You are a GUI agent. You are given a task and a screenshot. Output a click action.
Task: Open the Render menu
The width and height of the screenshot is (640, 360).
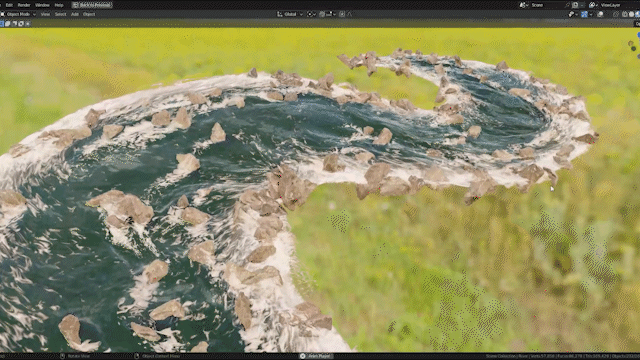pos(24,5)
